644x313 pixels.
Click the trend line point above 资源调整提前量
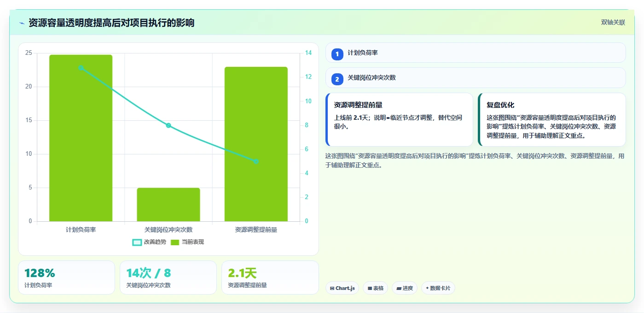click(256, 161)
